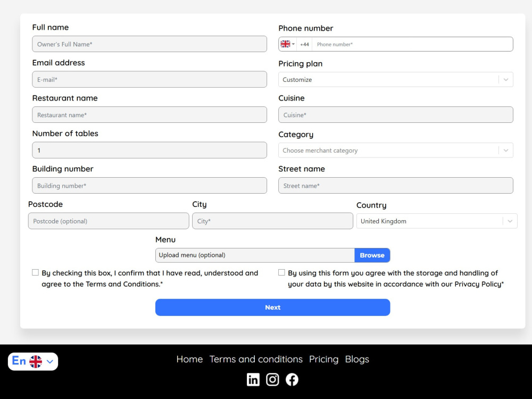Screen dimensions: 532x399
Task: Focus the Cuisine input field
Action: click(x=396, y=115)
